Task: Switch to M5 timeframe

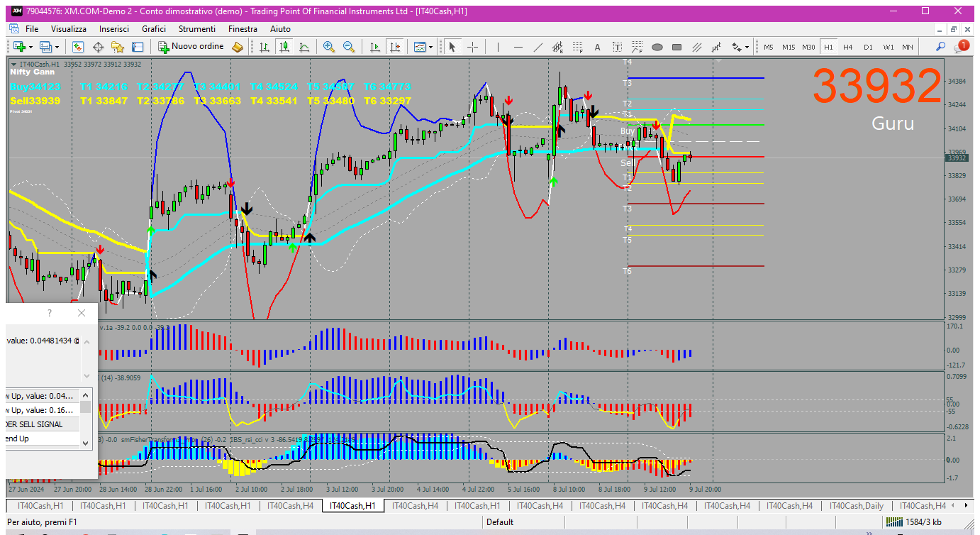Action: tap(769, 47)
